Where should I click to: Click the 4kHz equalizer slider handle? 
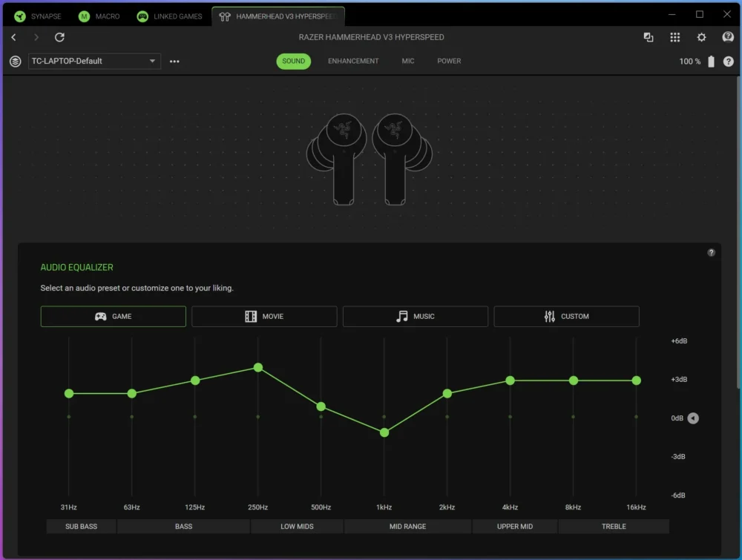click(x=510, y=381)
